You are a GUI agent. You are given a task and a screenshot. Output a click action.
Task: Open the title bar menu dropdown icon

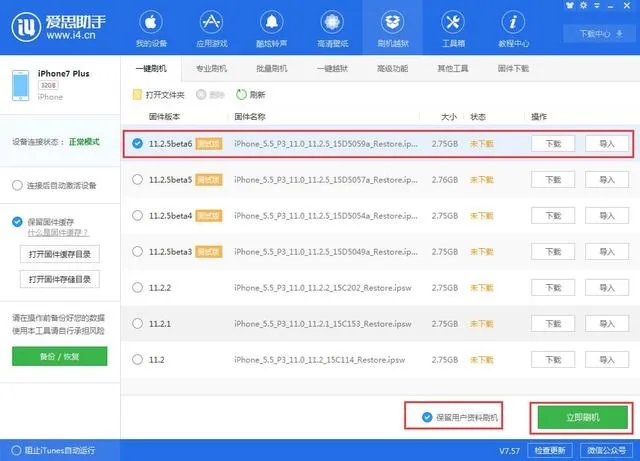(597, 5)
